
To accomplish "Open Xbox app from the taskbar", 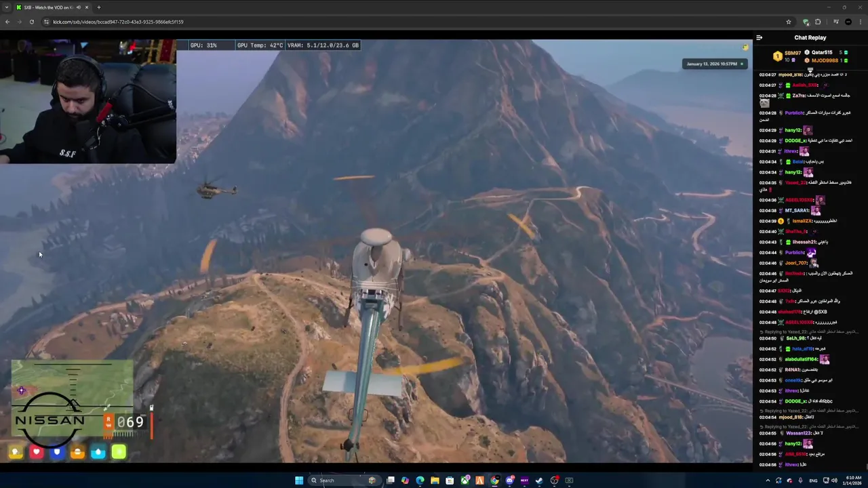I will click(465, 481).
